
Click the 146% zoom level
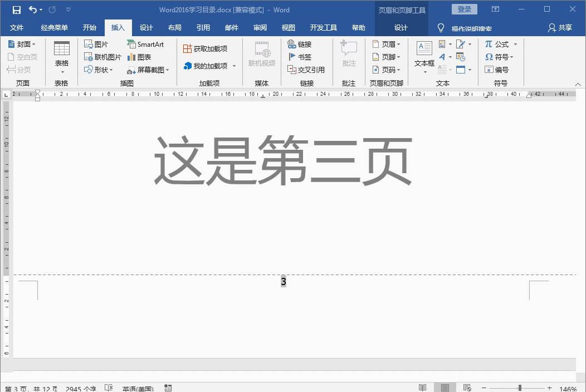tap(568, 389)
